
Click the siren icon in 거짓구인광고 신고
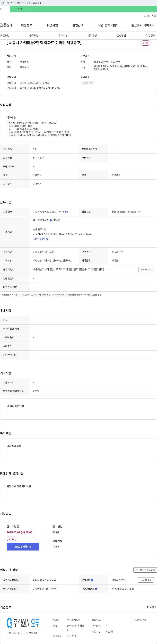(x=137, y=570)
